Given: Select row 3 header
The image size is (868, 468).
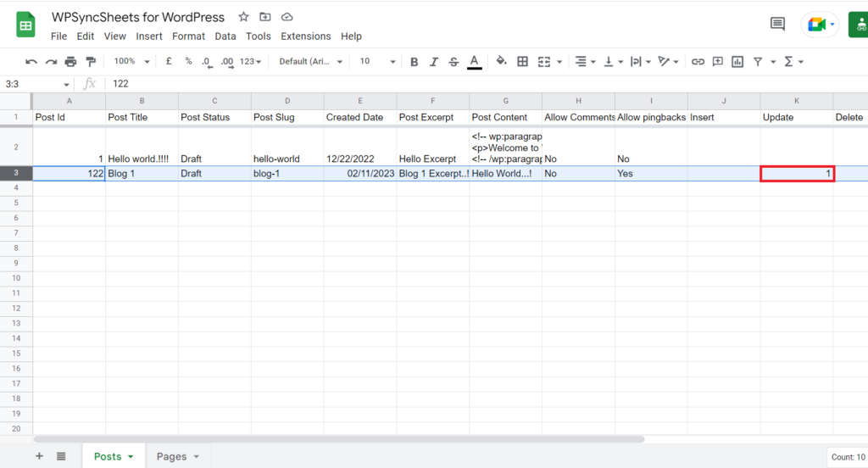Looking at the screenshot, I should (x=16, y=173).
